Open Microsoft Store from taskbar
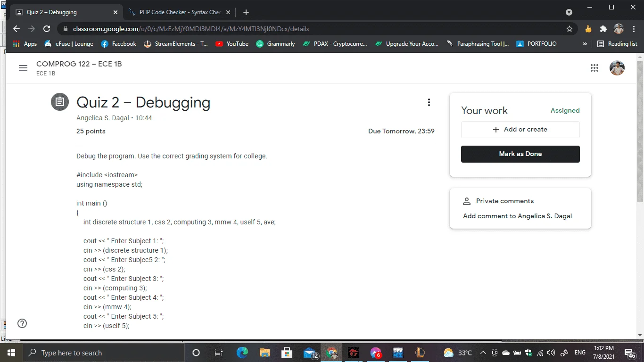 [287, 353]
